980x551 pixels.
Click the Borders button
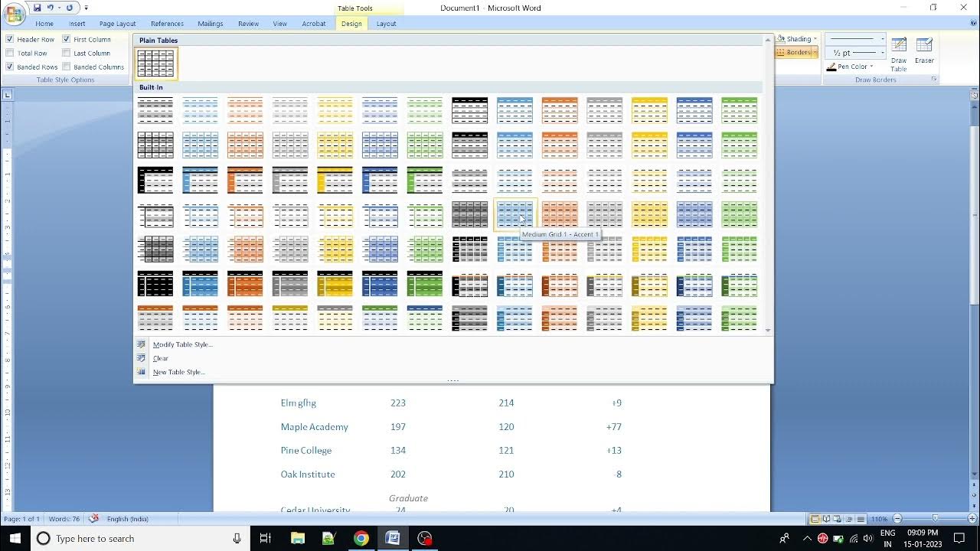point(793,53)
